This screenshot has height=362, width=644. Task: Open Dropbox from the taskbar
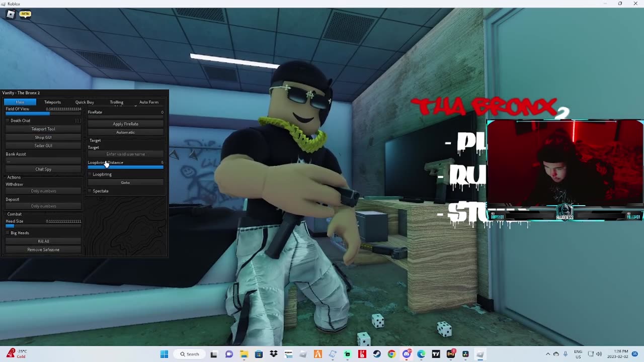tap(273, 354)
